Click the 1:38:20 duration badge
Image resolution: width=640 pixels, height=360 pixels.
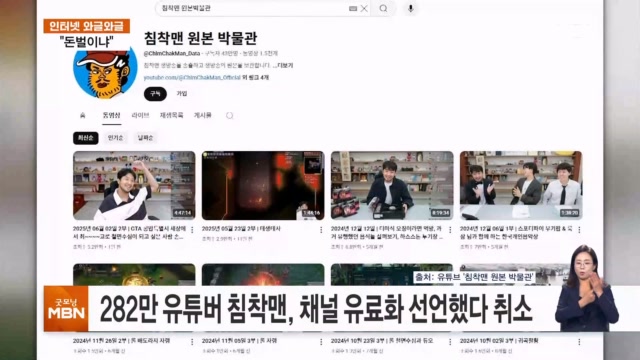pos(569,213)
